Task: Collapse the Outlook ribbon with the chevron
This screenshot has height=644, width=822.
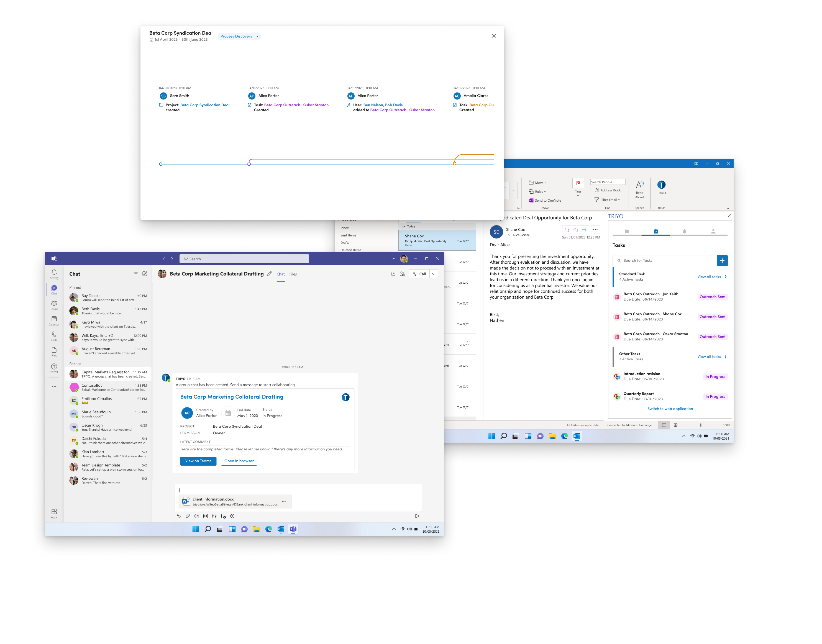Action: (x=728, y=208)
